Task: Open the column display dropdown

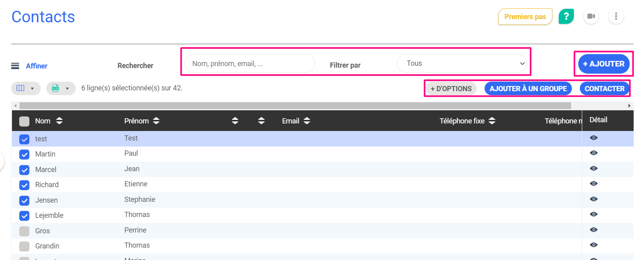Action: point(26,88)
